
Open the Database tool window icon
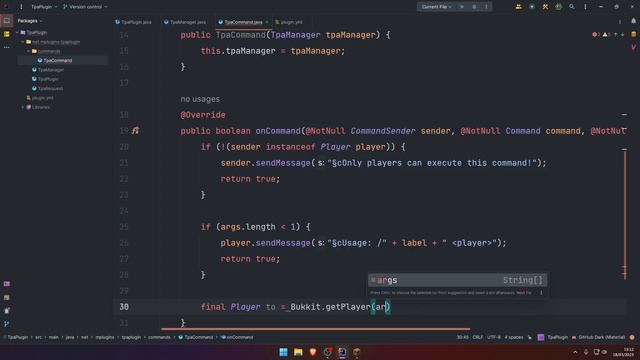[633, 35]
